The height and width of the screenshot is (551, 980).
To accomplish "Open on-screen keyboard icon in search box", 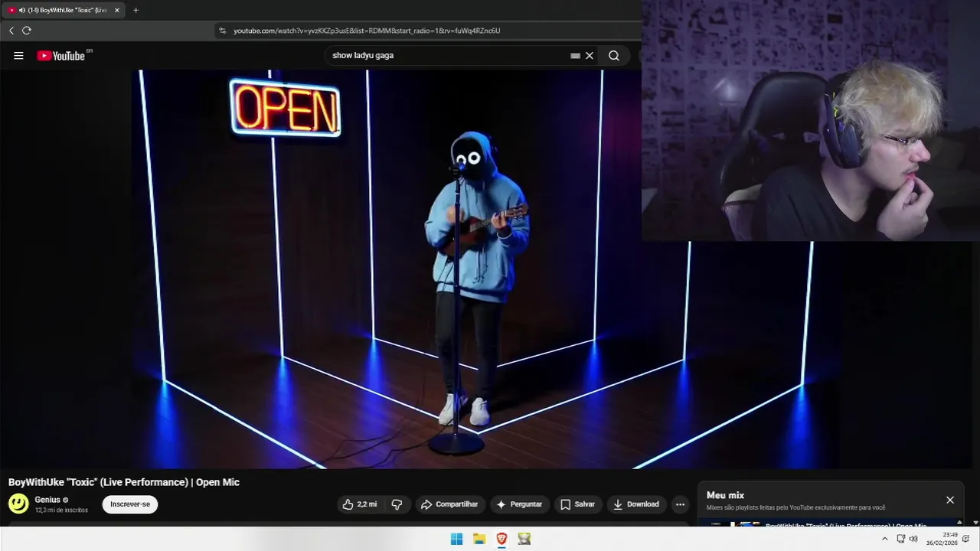I will (x=575, y=56).
